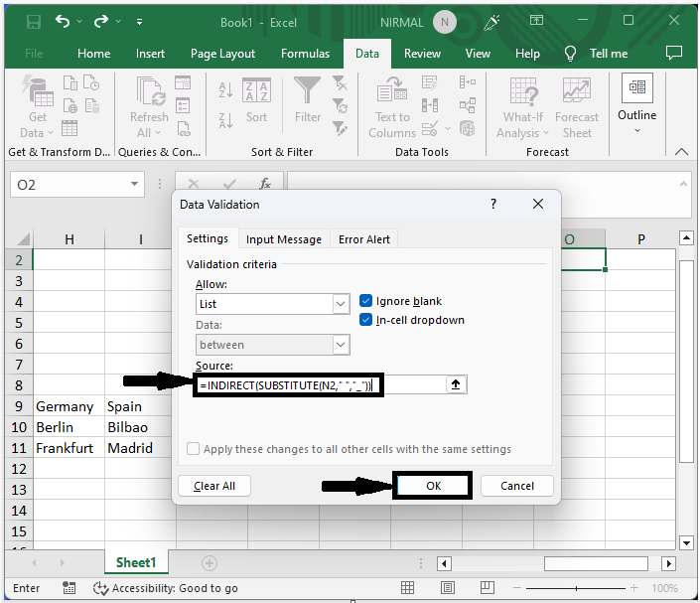This screenshot has width=700, height=603.
Task: Uncheck the Ignore blank checkbox
Action: [x=366, y=301]
